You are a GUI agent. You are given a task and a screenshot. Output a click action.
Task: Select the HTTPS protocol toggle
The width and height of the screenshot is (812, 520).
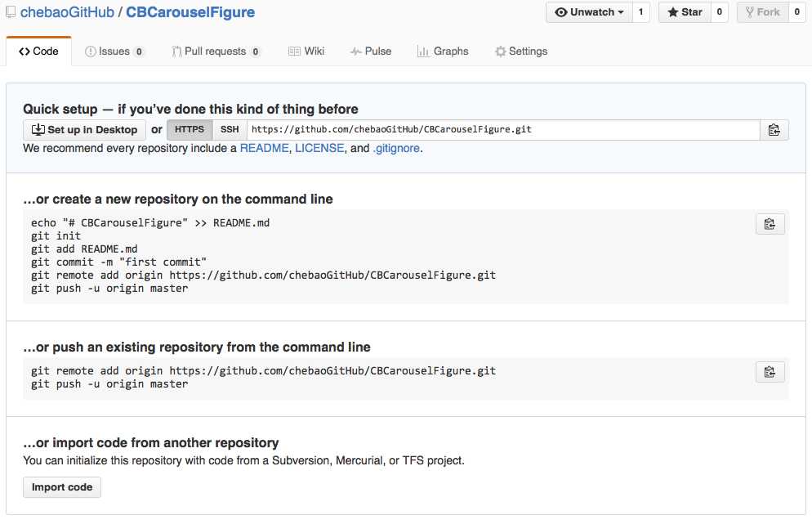click(x=190, y=130)
